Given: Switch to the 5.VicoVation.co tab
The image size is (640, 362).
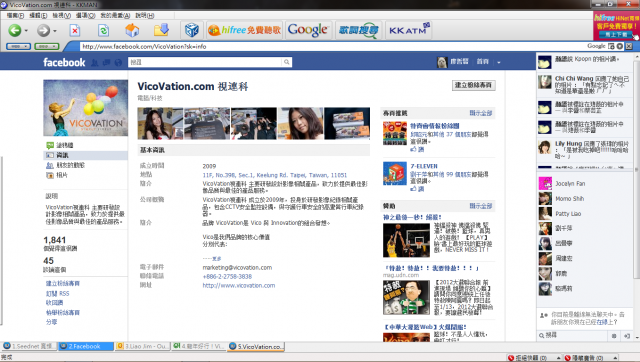Looking at the screenshot, I should point(256,346).
